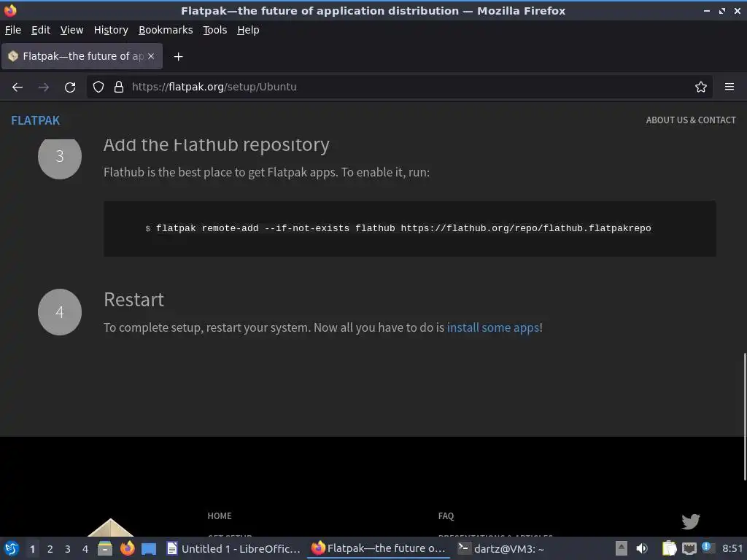Open the LXQt start menu icon

point(12,548)
